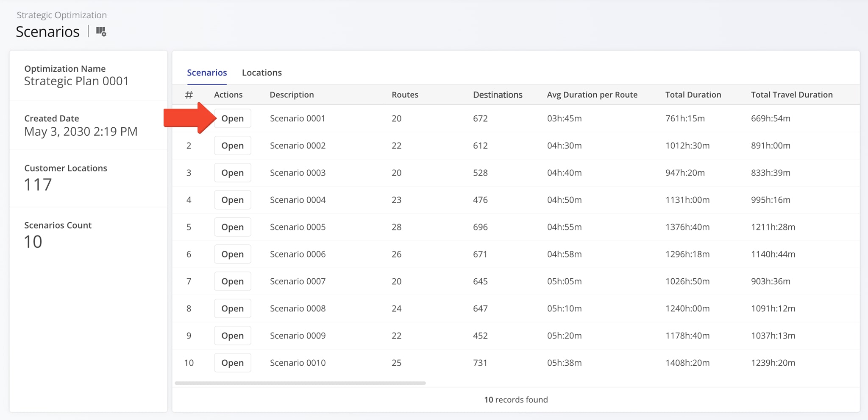Select the Scenario 0010 description text

298,363
